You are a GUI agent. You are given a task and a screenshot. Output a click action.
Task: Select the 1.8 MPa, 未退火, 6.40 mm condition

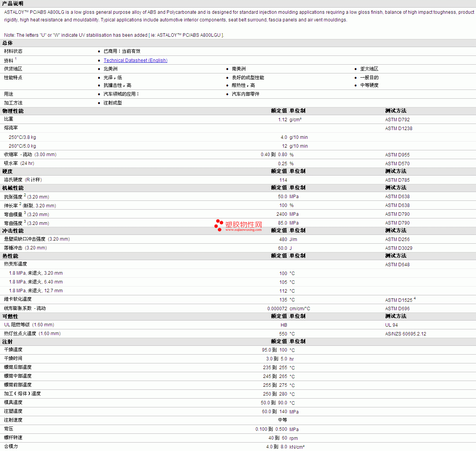pos(36,282)
